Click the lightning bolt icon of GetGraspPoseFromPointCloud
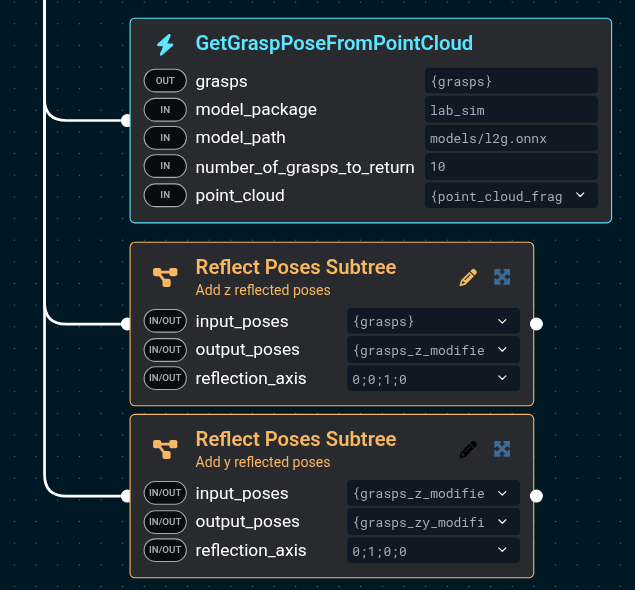This screenshot has height=590, width=635. tap(165, 45)
